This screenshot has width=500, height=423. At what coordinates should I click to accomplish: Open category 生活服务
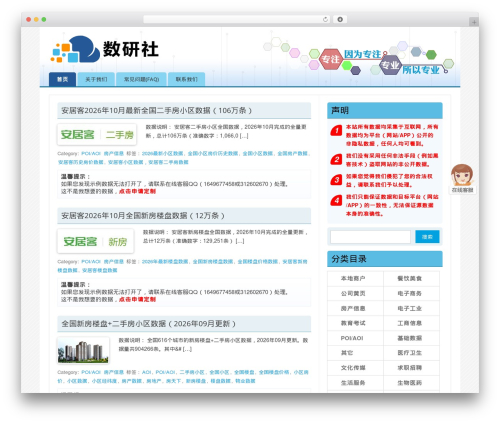pyautogui.click(x=353, y=383)
